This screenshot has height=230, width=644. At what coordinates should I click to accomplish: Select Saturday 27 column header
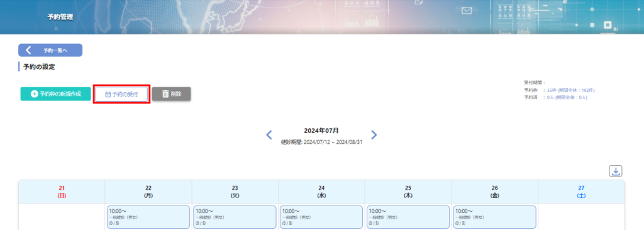581,192
